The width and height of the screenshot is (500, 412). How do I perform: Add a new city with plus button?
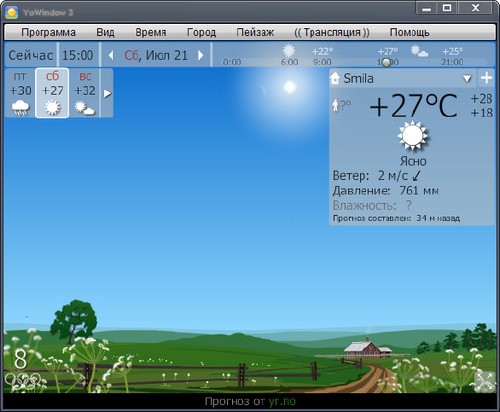pos(486,78)
